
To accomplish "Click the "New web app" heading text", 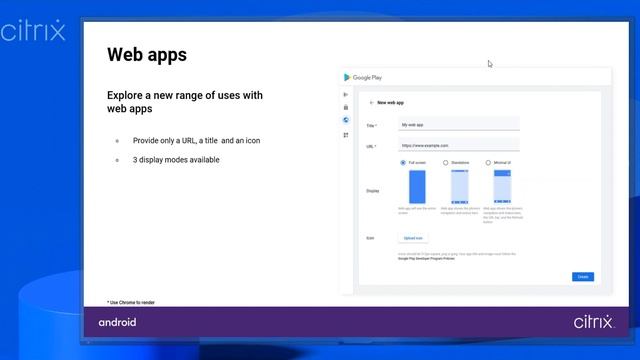I will 390,103.
